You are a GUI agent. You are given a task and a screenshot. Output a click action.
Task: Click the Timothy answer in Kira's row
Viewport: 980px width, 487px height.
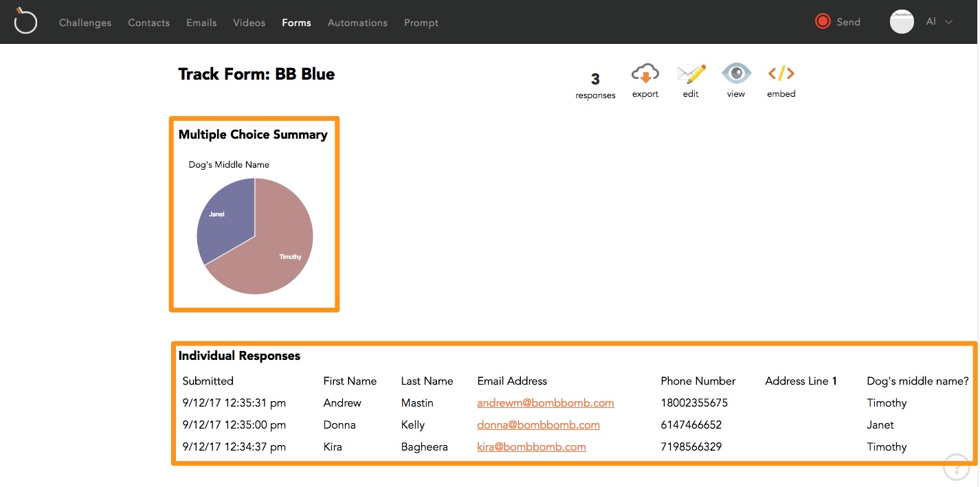click(887, 447)
